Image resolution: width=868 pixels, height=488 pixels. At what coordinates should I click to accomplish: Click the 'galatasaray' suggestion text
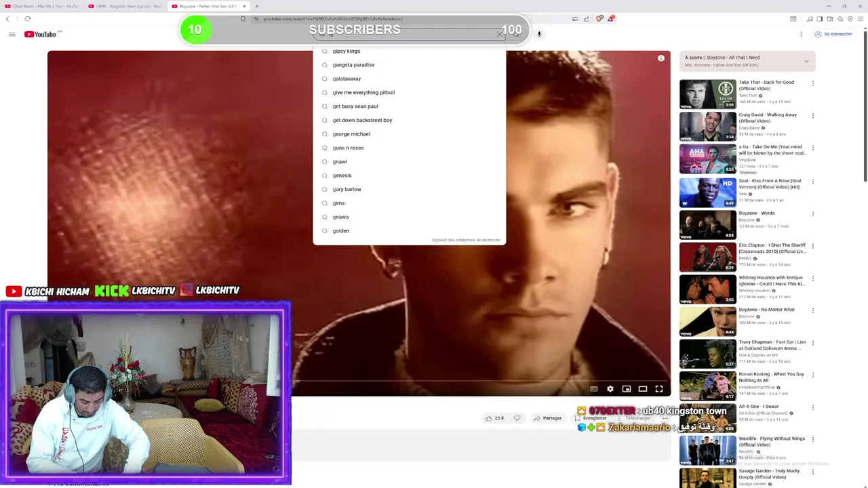pos(347,79)
